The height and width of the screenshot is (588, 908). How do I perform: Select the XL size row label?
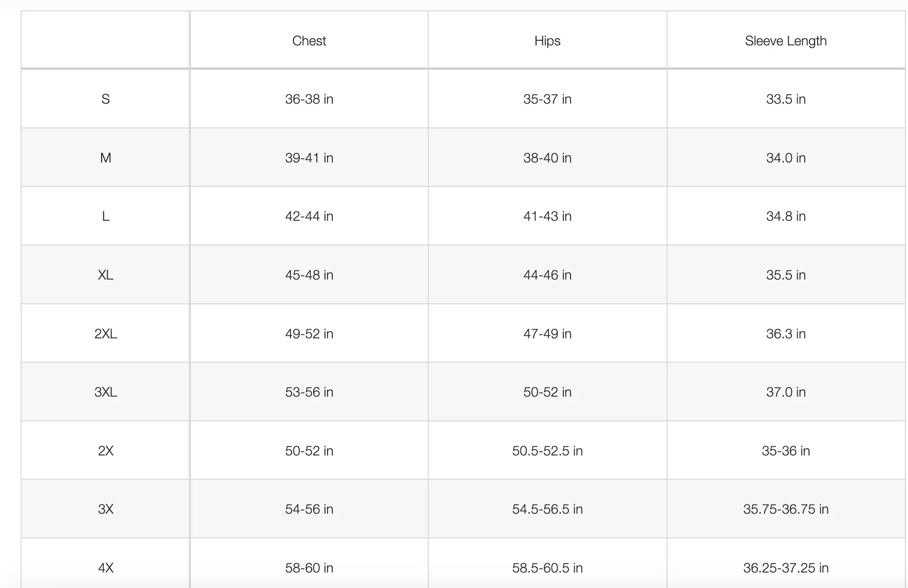pos(106,275)
